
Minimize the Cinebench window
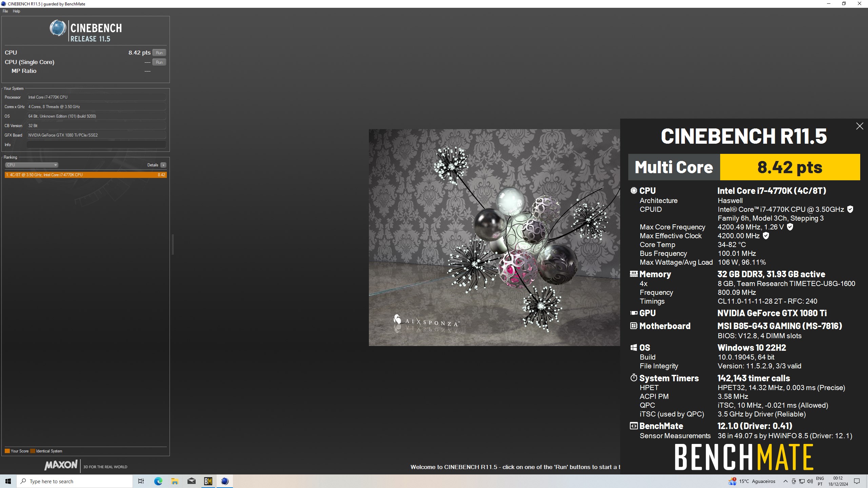[829, 4]
